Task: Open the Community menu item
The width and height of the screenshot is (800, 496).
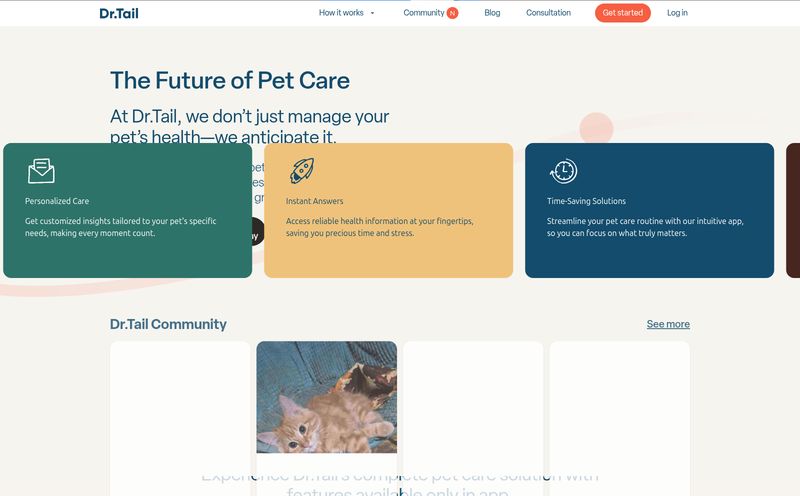Action: pyautogui.click(x=424, y=13)
